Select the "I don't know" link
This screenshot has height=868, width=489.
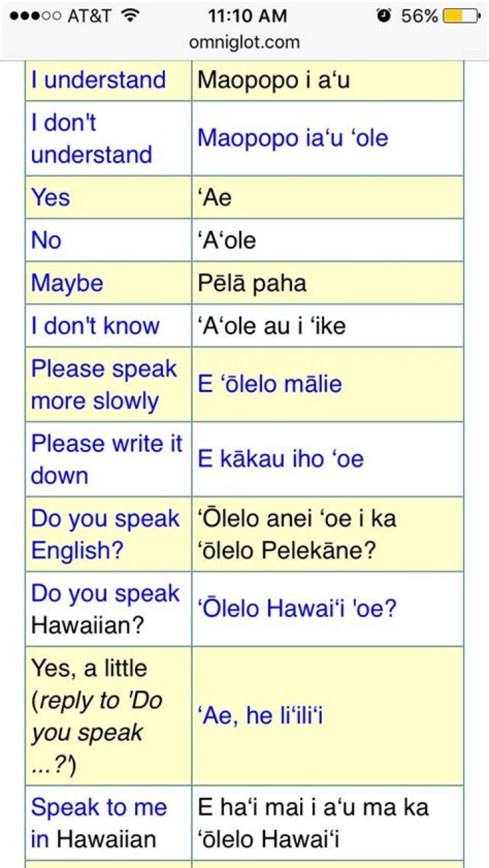pos(95,326)
